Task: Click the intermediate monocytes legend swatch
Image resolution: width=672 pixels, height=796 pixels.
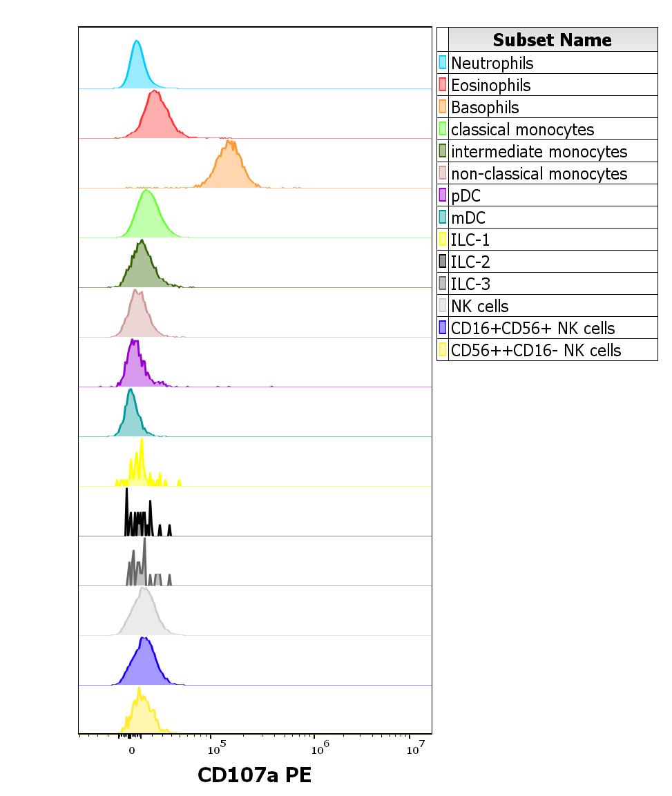Action: coord(444,151)
